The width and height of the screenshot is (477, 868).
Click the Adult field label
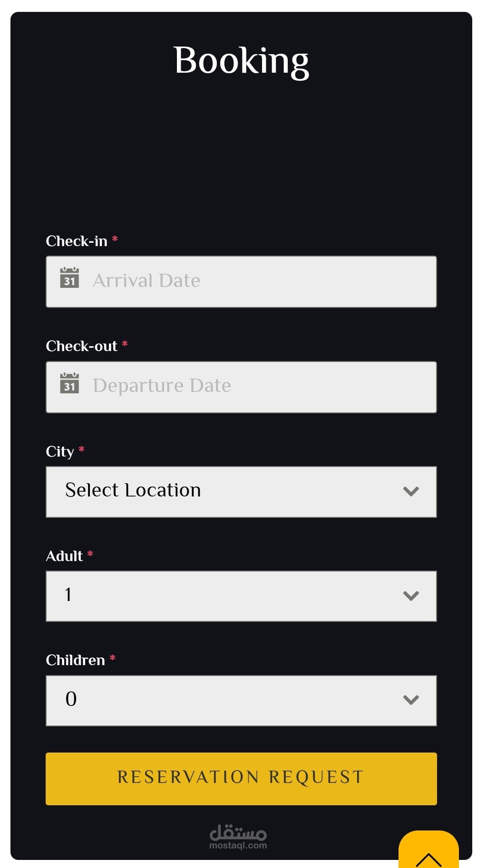click(x=64, y=556)
